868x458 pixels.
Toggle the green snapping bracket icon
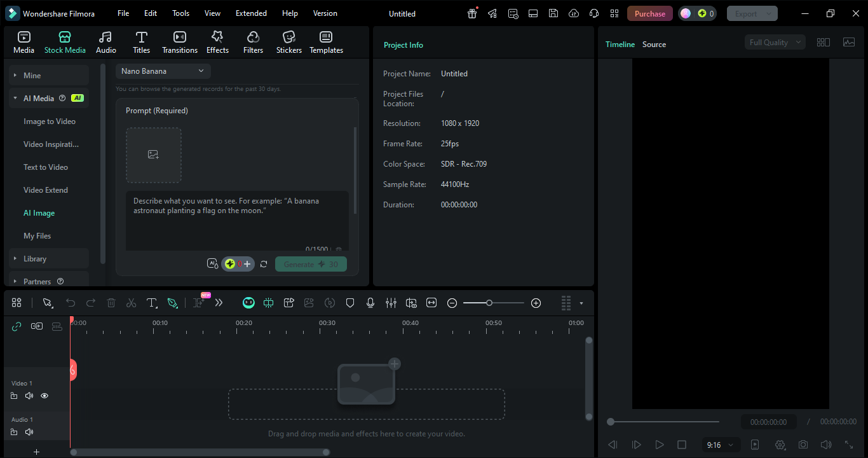[269, 303]
